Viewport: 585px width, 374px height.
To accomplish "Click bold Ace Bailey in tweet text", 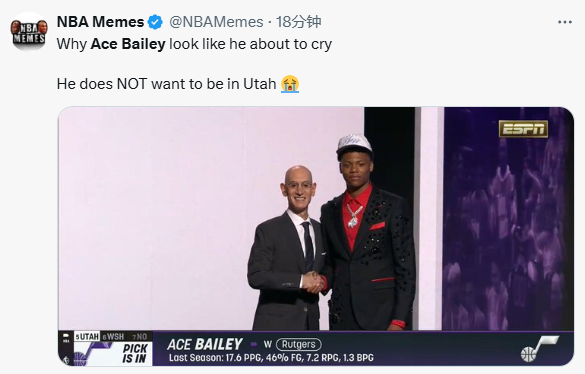I will [128, 44].
